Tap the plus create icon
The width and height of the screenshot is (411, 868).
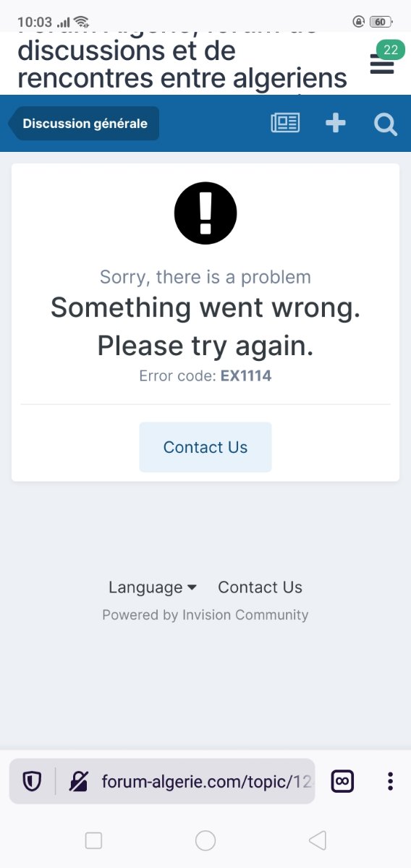pos(336,123)
